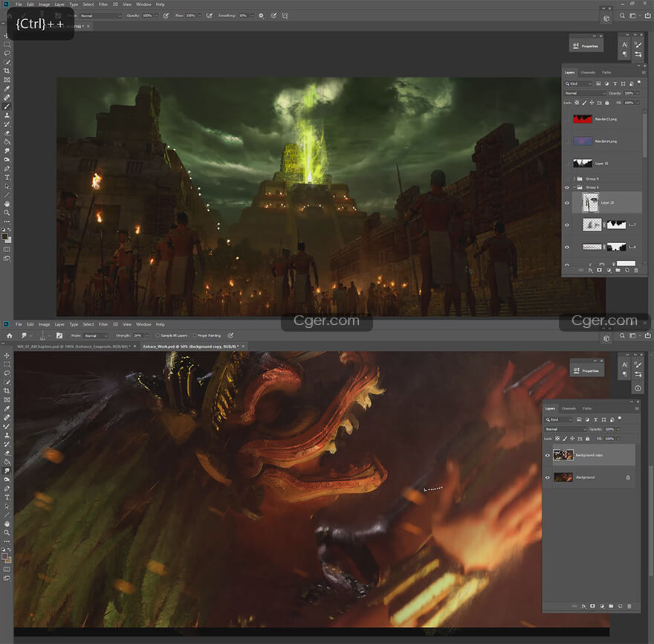
Task: Select the Crop tool in the bottom window
Action: coord(7,390)
